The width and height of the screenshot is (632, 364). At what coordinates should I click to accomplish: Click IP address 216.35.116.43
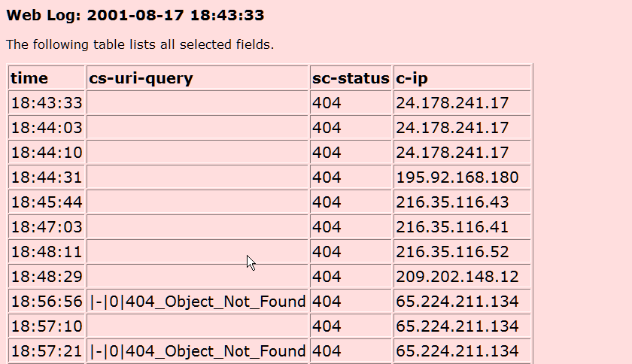tap(452, 202)
